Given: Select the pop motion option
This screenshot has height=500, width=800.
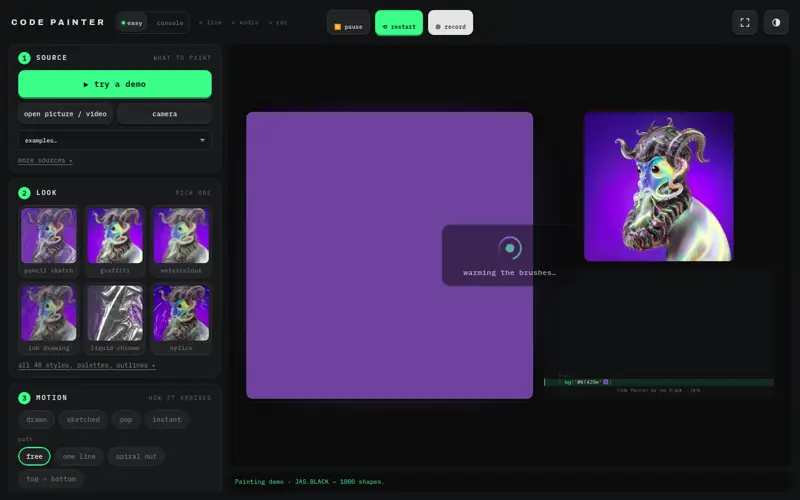Looking at the screenshot, I should (126, 419).
